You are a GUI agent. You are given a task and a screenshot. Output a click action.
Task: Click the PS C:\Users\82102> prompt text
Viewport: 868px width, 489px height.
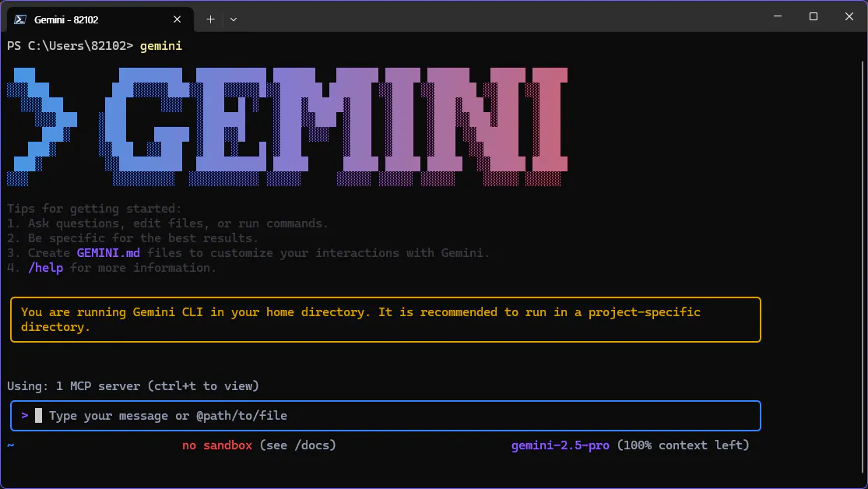[70, 46]
